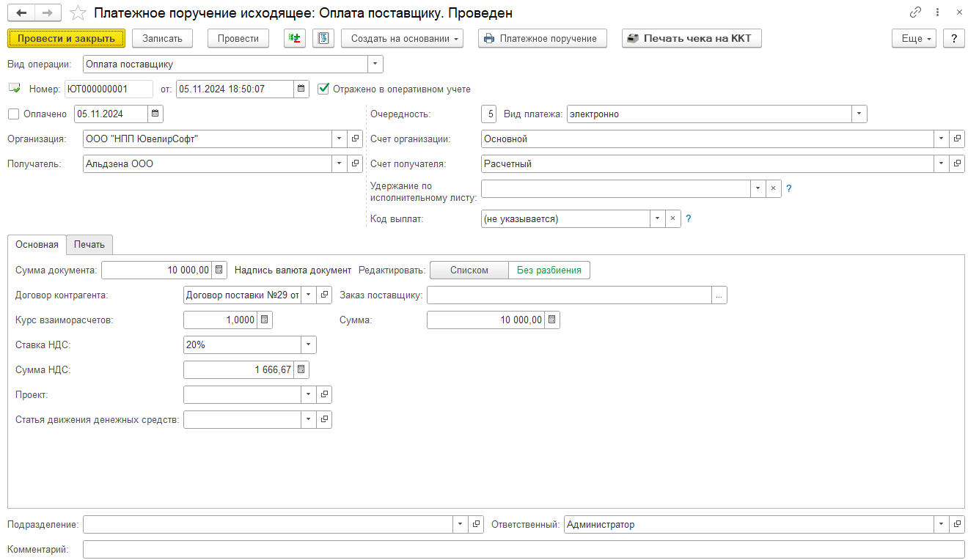Add document to favorites with star icon
The width and height of the screenshot is (968, 560).
[78, 13]
